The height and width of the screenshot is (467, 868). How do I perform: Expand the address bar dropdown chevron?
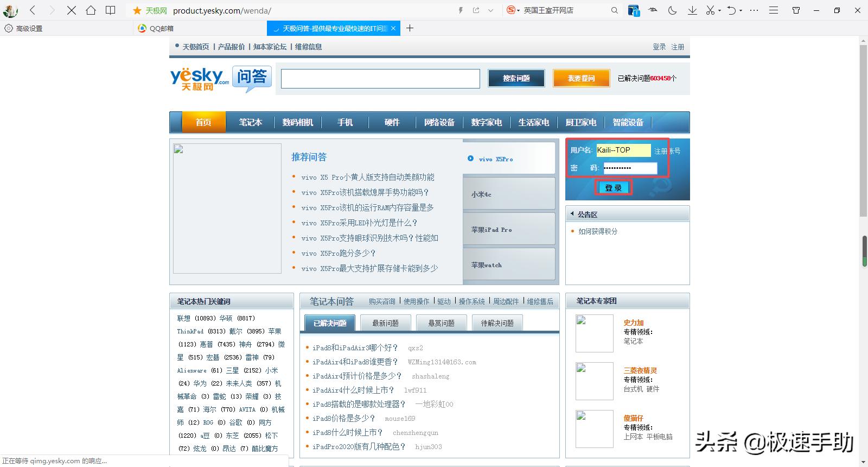pos(491,10)
